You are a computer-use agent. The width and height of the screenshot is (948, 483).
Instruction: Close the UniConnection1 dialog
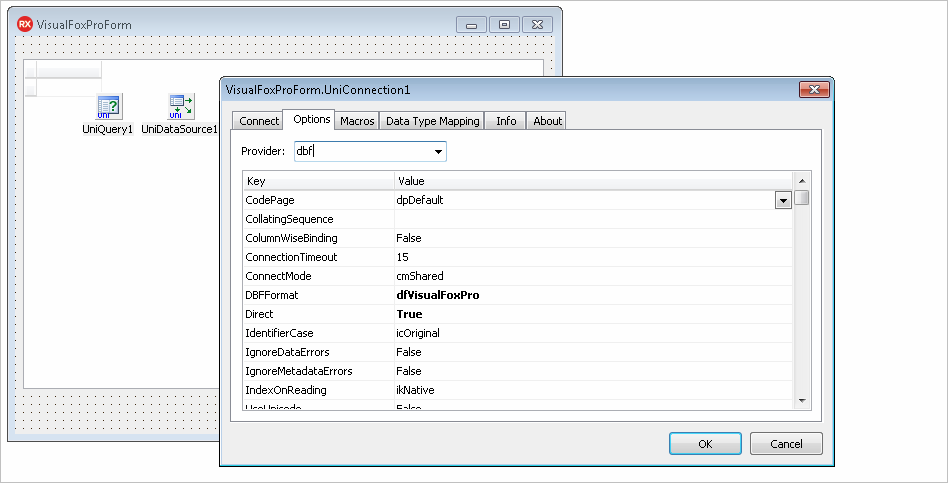point(814,90)
